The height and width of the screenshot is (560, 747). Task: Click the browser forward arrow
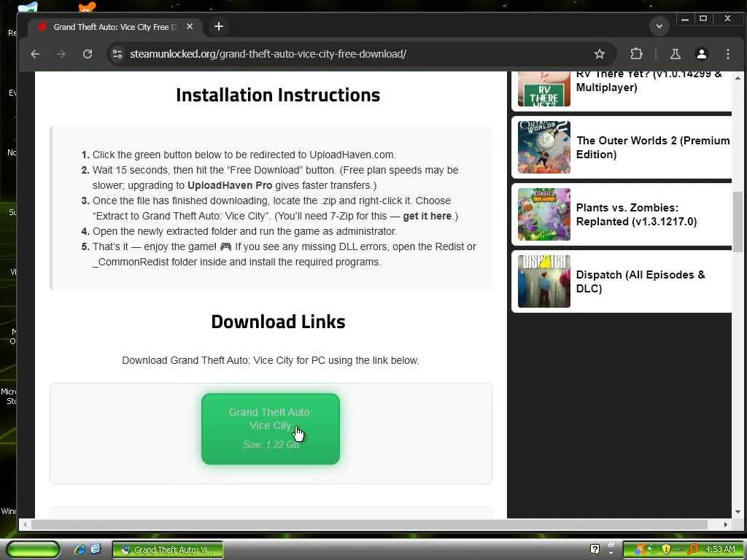(x=61, y=54)
